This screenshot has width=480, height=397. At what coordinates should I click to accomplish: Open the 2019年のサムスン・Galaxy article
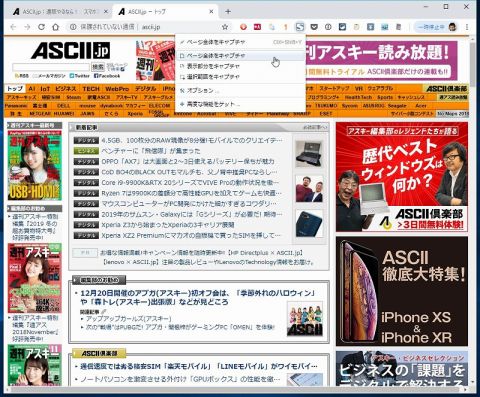click(x=192, y=214)
